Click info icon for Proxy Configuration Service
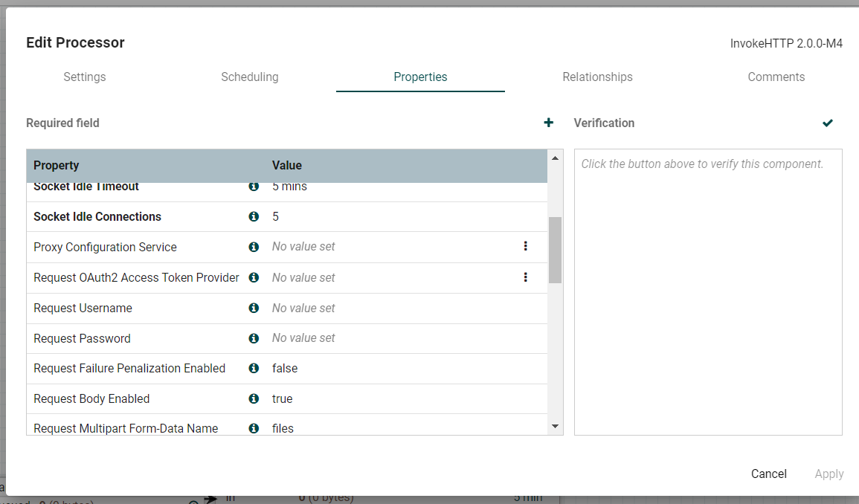The height and width of the screenshot is (504, 859). coord(254,247)
